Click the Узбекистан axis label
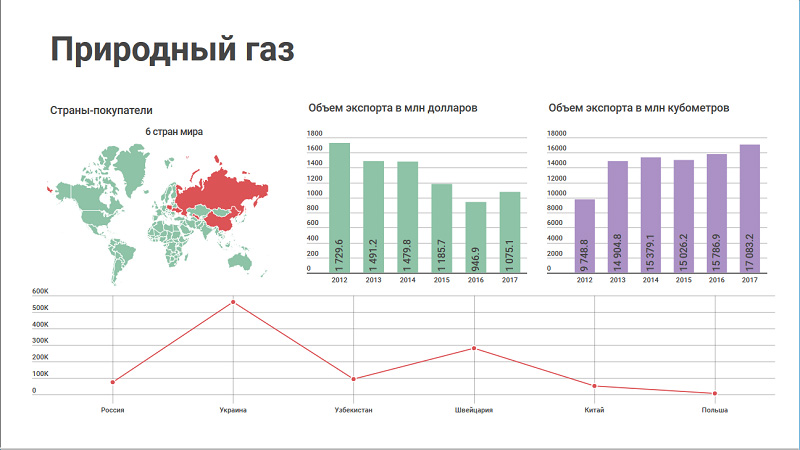Viewport: 800px width, 450px height. (x=354, y=410)
